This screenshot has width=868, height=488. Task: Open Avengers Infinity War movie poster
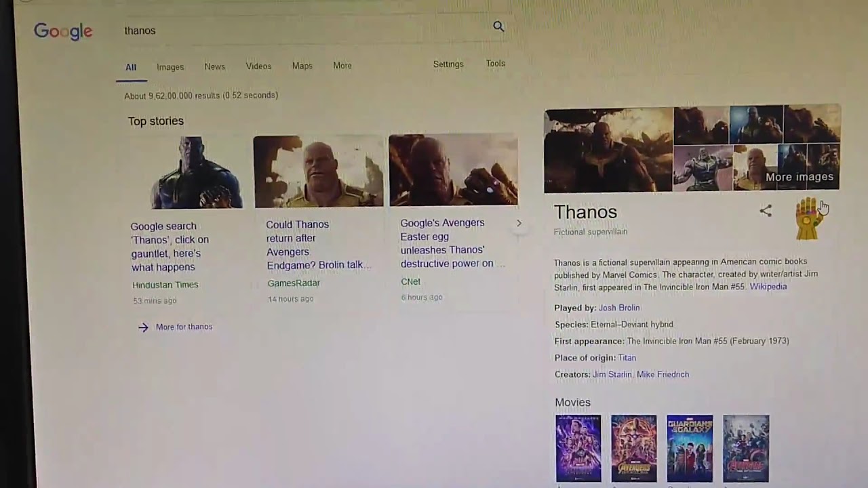pos(634,449)
